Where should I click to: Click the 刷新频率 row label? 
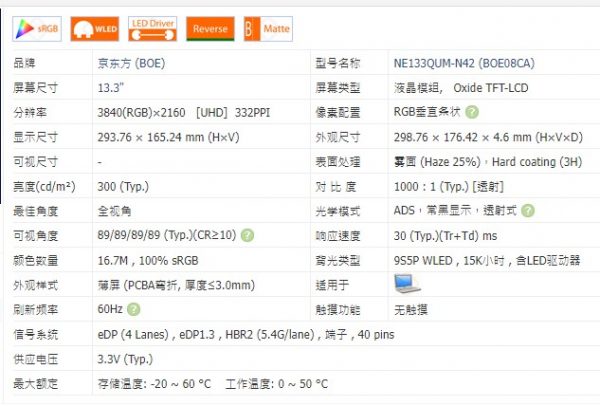[x=36, y=310]
